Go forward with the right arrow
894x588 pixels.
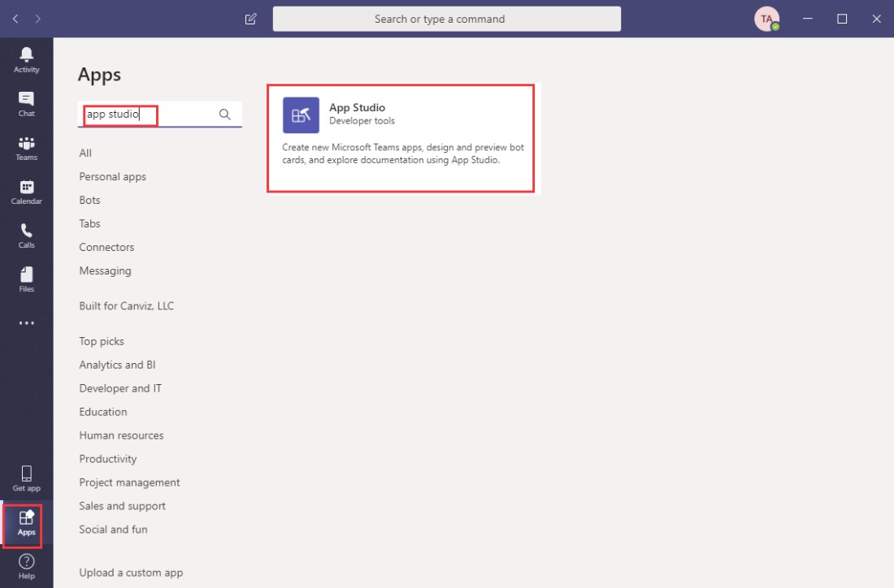tap(37, 19)
